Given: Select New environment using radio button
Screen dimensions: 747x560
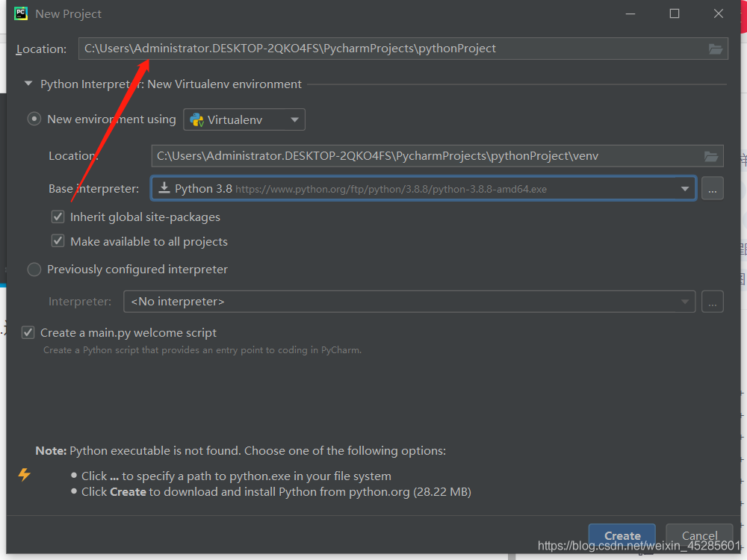Looking at the screenshot, I should pos(34,119).
